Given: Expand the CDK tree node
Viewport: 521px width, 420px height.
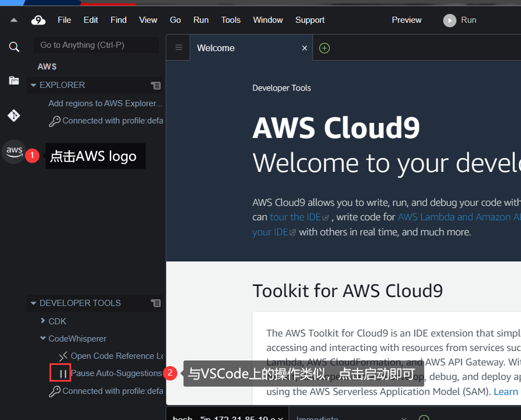Looking at the screenshot, I should (42, 320).
